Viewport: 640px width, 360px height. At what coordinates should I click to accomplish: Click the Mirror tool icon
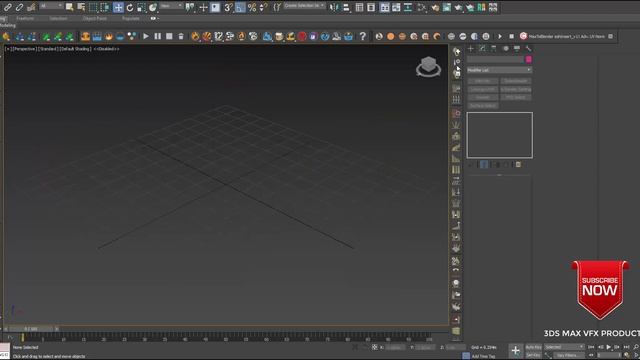[334, 7]
